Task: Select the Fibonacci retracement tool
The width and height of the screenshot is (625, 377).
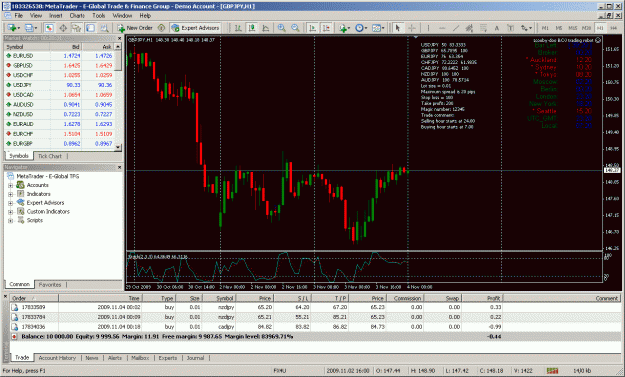Action: pos(483,28)
